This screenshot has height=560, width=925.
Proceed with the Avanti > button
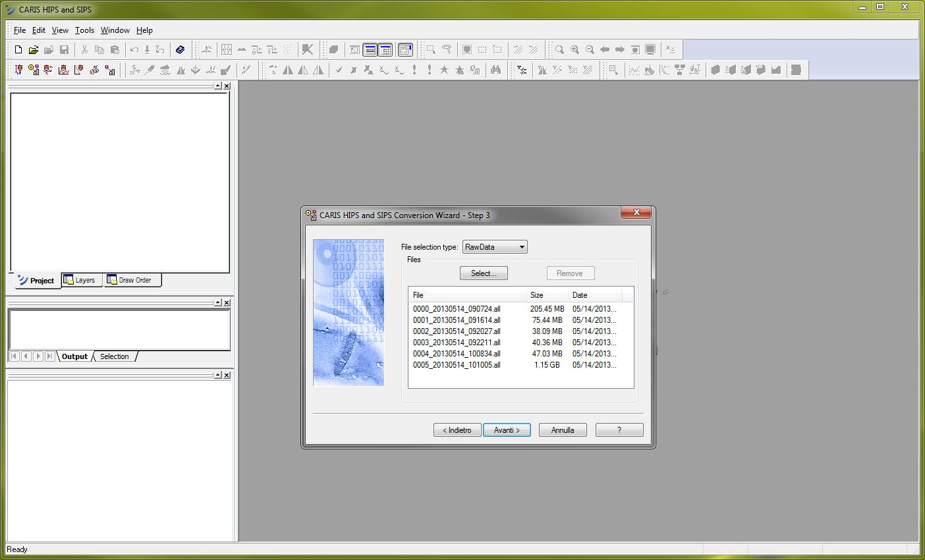pos(507,430)
